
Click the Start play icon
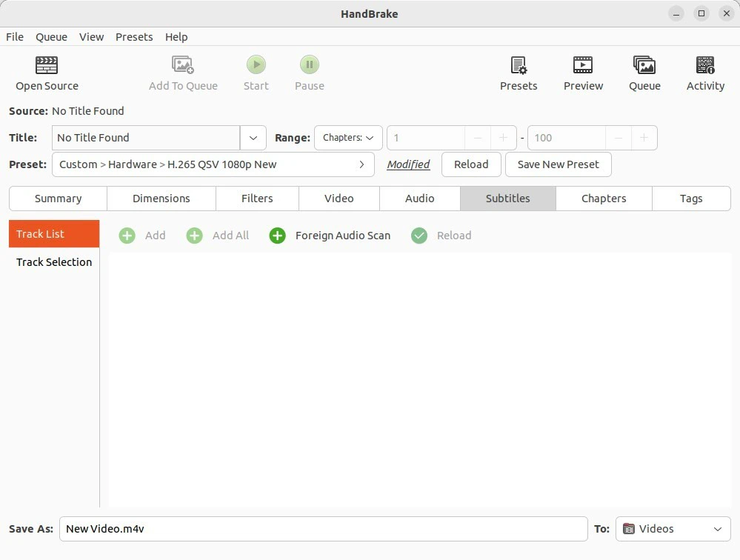(x=256, y=64)
